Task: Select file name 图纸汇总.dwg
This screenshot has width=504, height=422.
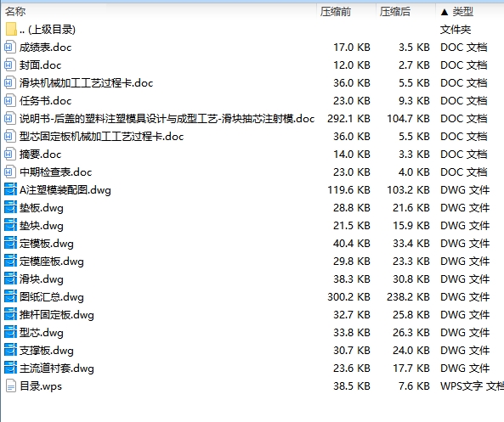Action: click(52, 297)
